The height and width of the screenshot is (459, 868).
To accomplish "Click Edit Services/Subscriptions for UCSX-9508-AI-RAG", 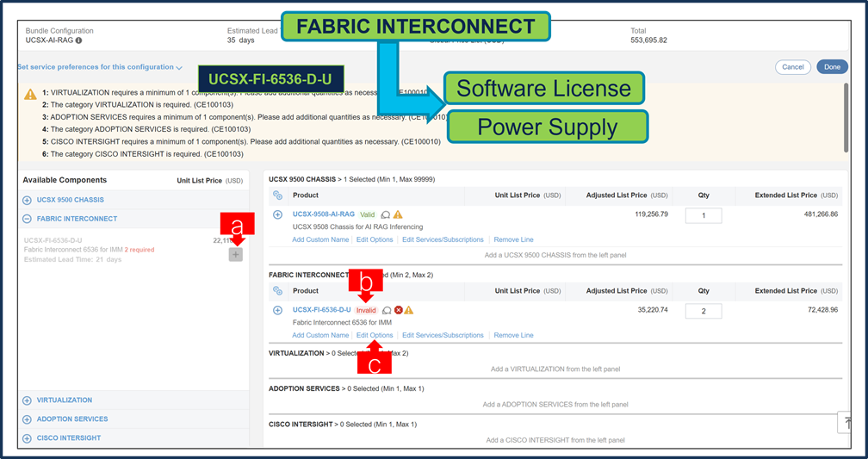I will [x=443, y=239].
